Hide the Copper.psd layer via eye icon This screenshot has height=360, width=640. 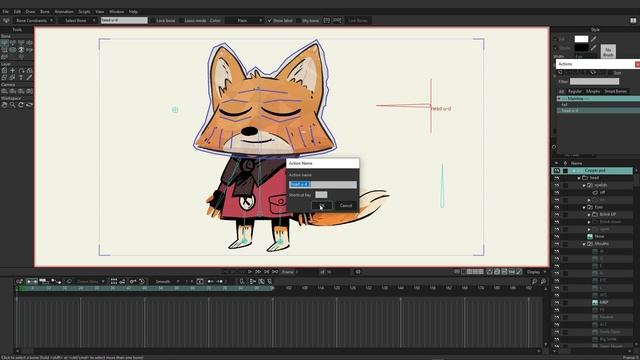click(x=557, y=171)
